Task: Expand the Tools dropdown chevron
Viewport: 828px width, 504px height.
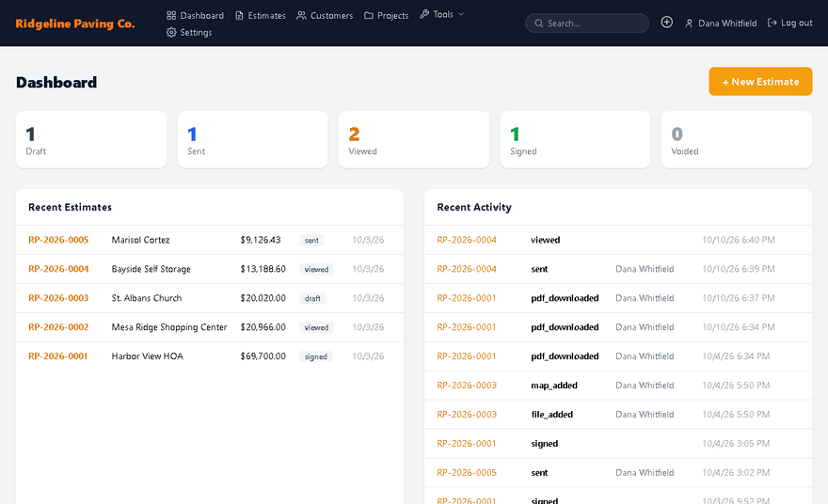Action: click(x=461, y=14)
